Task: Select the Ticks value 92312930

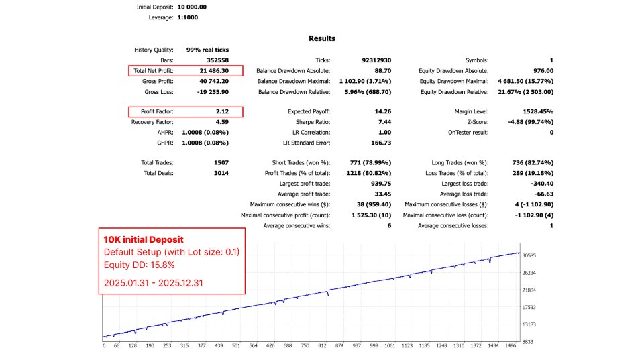Action: click(x=376, y=60)
